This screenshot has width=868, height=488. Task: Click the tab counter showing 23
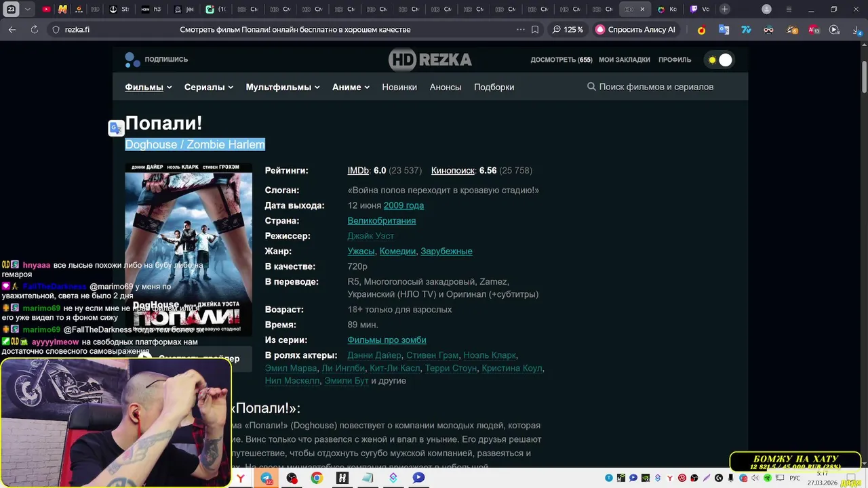click(x=12, y=9)
